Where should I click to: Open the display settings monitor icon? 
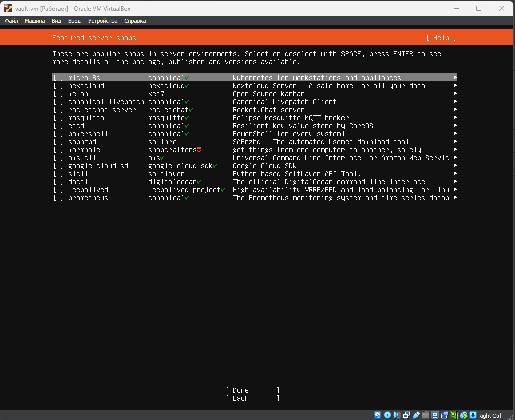click(x=435, y=415)
